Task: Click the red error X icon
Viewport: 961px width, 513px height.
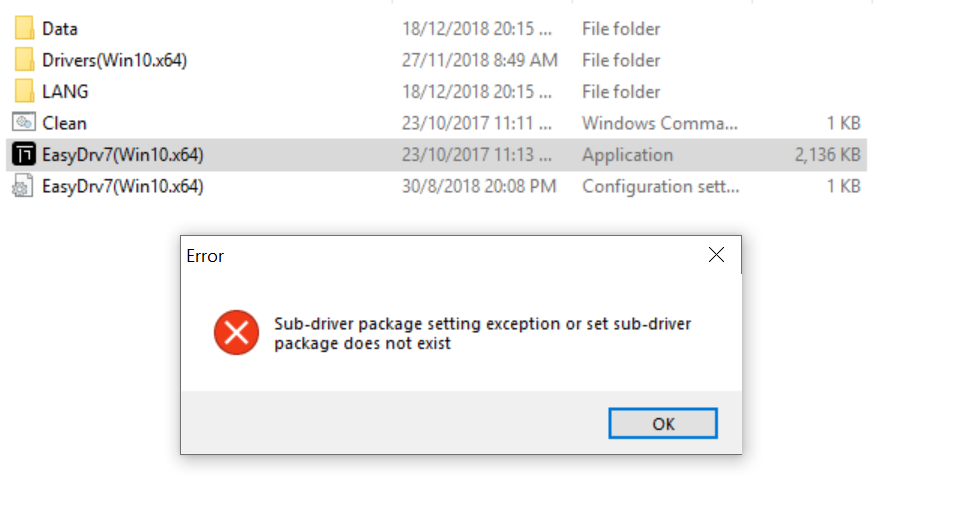Action: 236,333
